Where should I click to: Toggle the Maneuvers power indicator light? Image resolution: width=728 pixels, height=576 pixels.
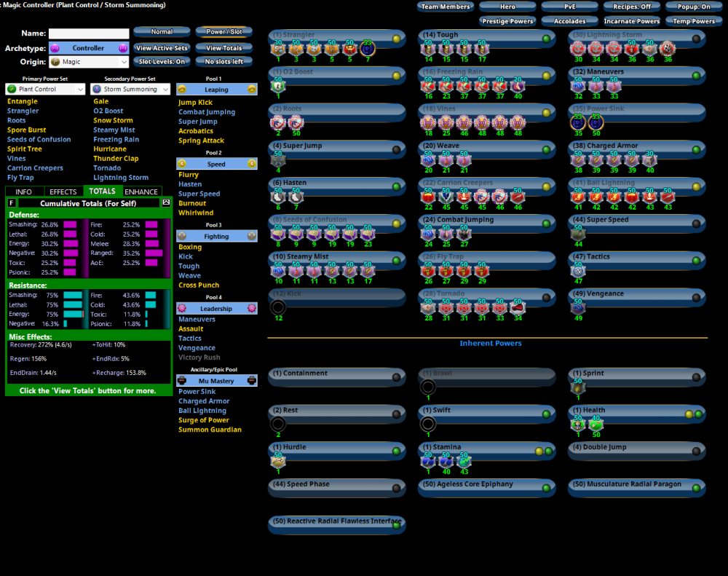[696, 76]
